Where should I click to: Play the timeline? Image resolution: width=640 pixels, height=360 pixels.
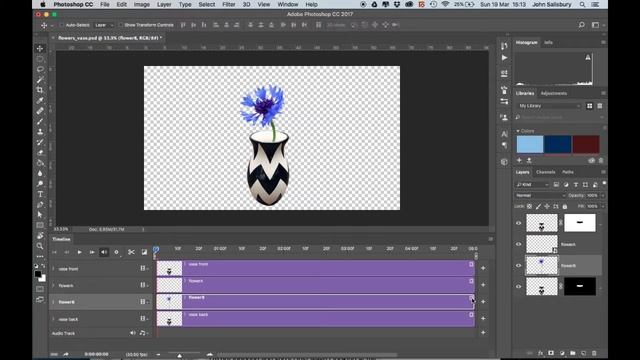(x=79, y=252)
